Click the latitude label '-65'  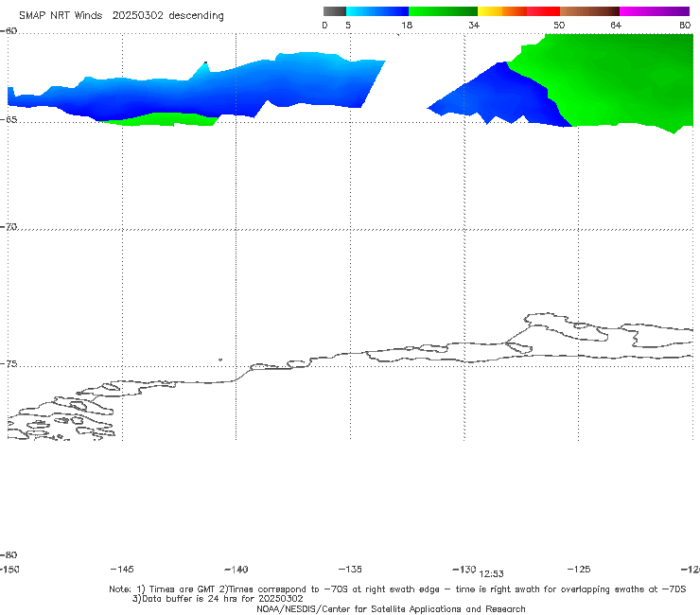[x=9, y=120]
